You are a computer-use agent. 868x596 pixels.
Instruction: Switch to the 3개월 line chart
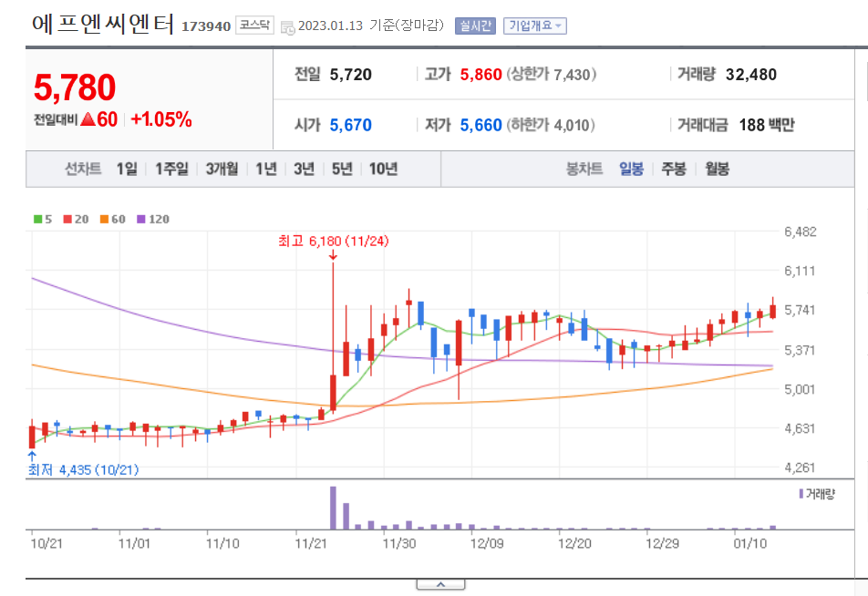[222, 169]
